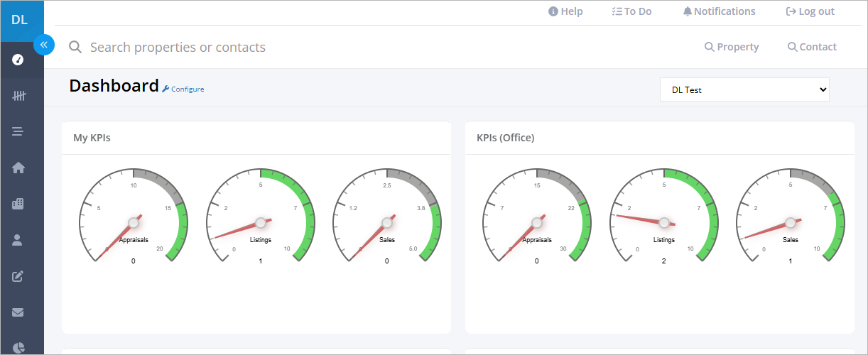This screenshot has height=355, width=868.
Task: Open the tally marks icon in sidebar
Action: pyautogui.click(x=18, y=96)
